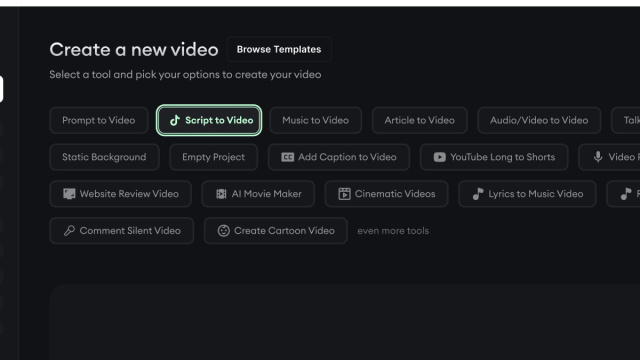This screenshot has height=360, width=640.
Task: Click the TikTok icon on Script to Video
Action: pos(175,120)
